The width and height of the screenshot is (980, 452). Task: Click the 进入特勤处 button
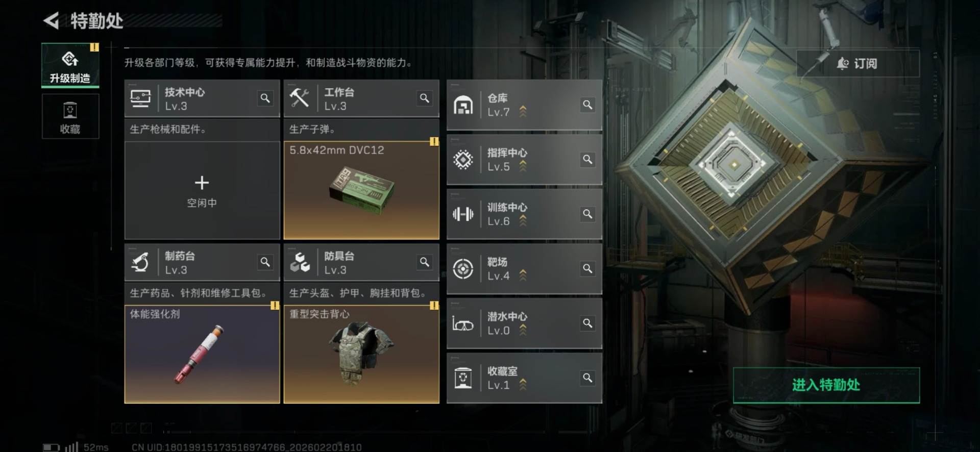(826, 385)
